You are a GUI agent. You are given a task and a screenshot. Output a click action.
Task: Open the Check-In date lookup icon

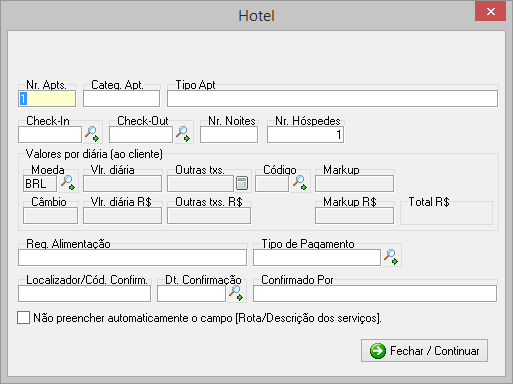[x=92, y=134]
